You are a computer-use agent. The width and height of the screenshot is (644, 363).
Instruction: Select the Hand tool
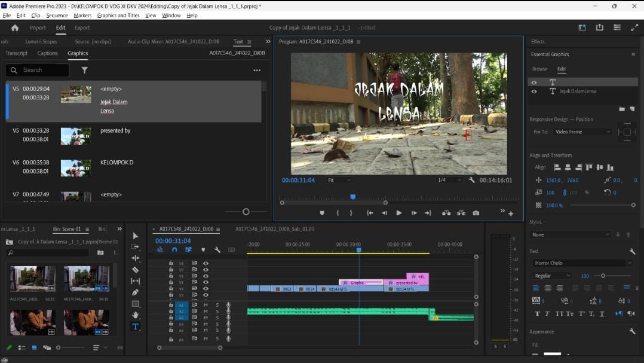pos(136,315)
